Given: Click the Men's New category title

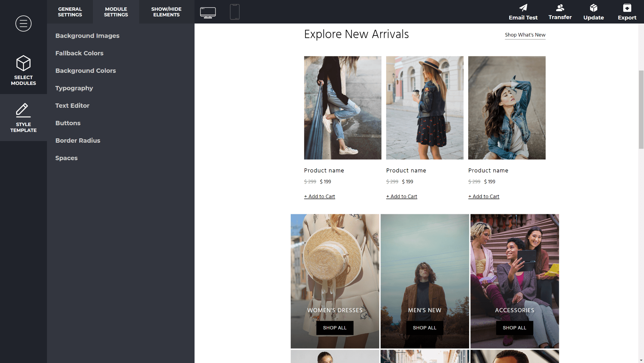Looking at the screenshot, I should [x=425, y=310].
